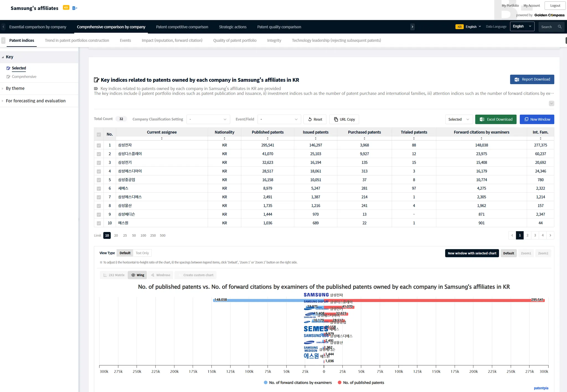The width and height of the screenshot is (567, 392).
Task: Click the URL Copy icon
Action: [x=336, y=119]
